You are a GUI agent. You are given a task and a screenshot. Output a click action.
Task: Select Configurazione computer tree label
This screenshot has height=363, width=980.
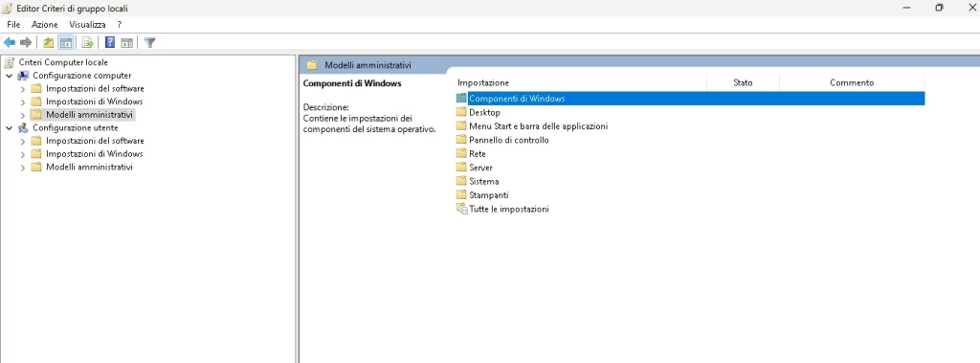tap(82, 75)
